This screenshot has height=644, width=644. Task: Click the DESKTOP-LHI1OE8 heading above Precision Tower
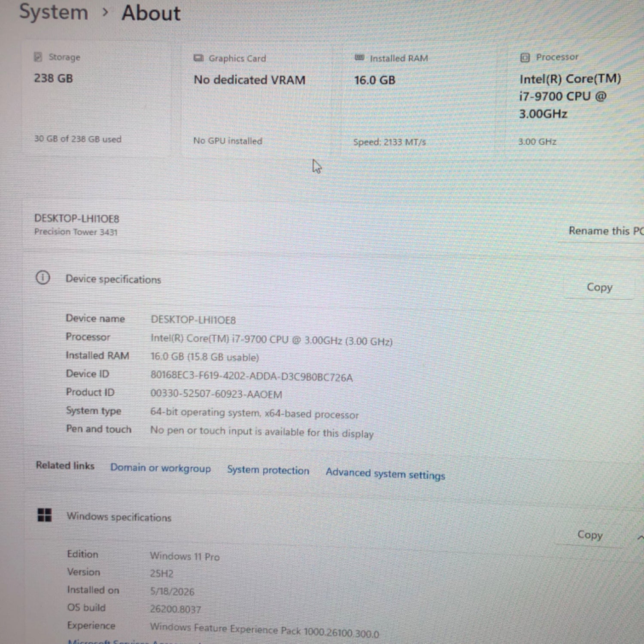click(x=77, y=219)
